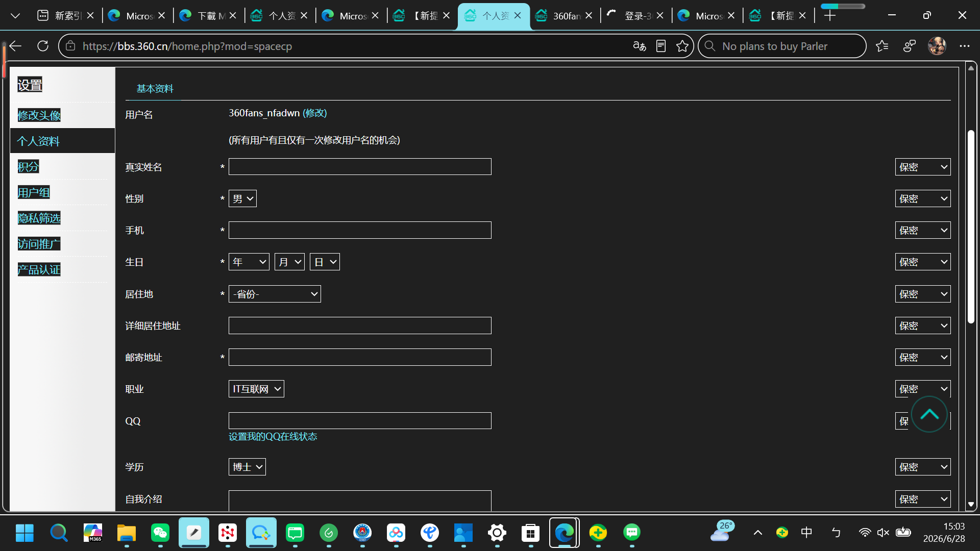Viewport: 980px width, 551px height.
Task: Open gender dropdown showing 男
Action: [242, 198]
